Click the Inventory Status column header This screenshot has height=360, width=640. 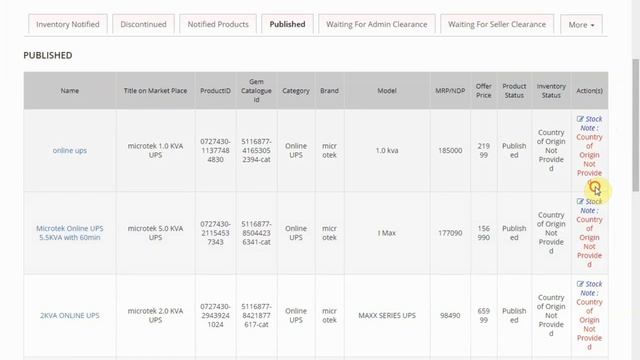tap(551, 91)
